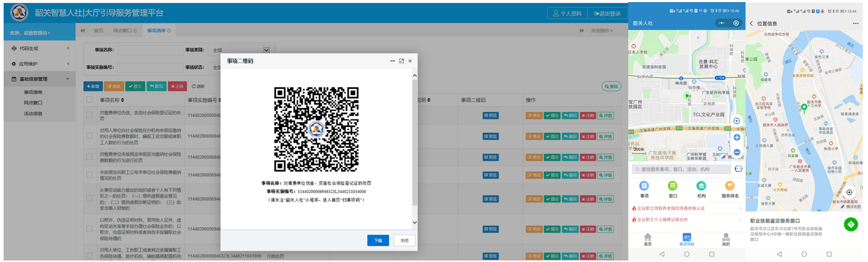Viewport: 868px width, 262px height.
Task: Open 活动信息 in the sidebar
Action: [33, 114]
